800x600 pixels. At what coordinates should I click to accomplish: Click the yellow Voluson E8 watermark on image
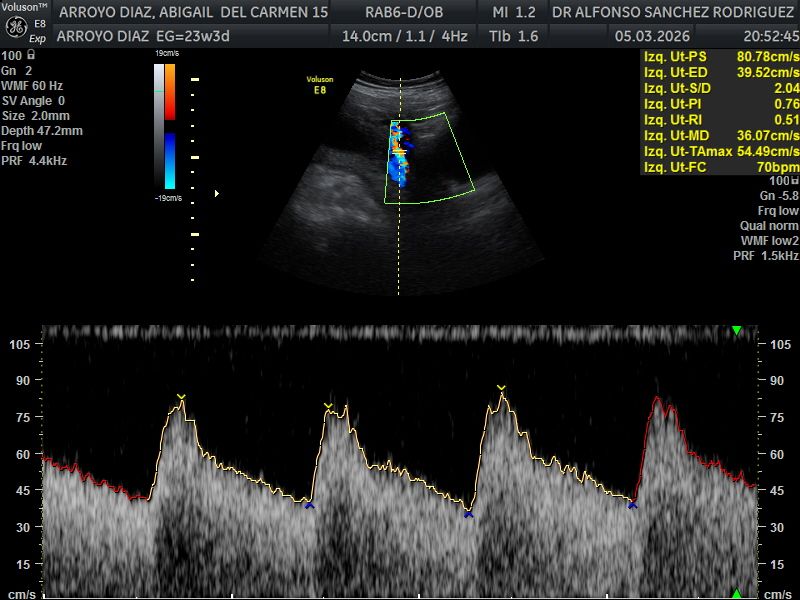(319, 84)
